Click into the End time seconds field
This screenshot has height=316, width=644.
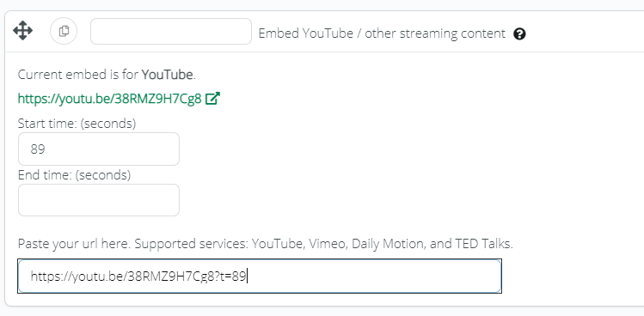click(x=99, y=200)
